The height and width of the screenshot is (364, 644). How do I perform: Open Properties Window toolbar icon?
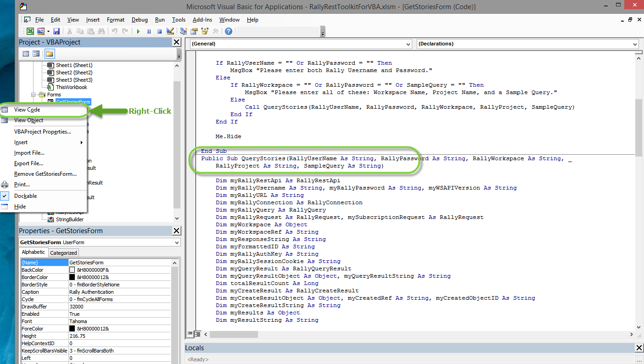[194, 31]
